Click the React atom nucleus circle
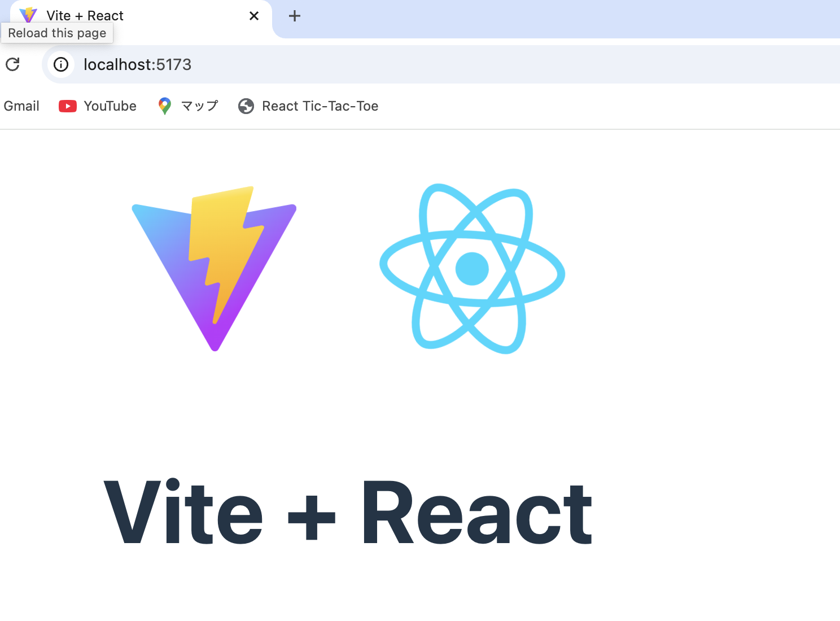 click(x=472, y=270)
